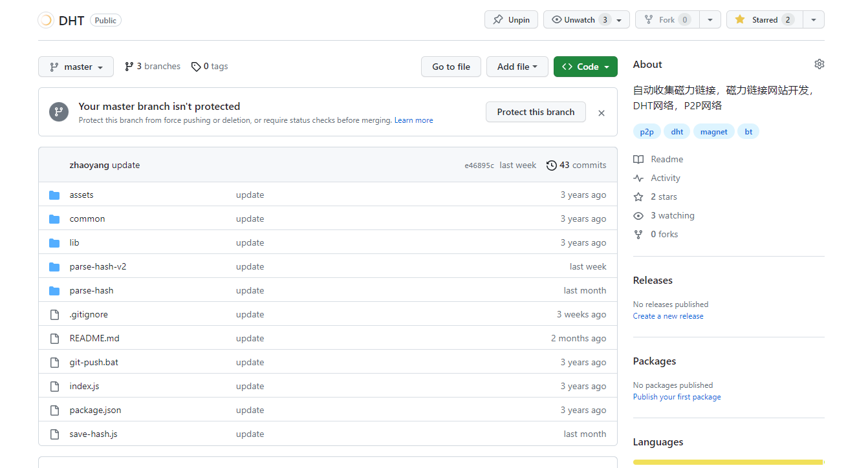Click the Releases heading
The height and width of the screenshot is (468, 868).
[x=653, y=281]
